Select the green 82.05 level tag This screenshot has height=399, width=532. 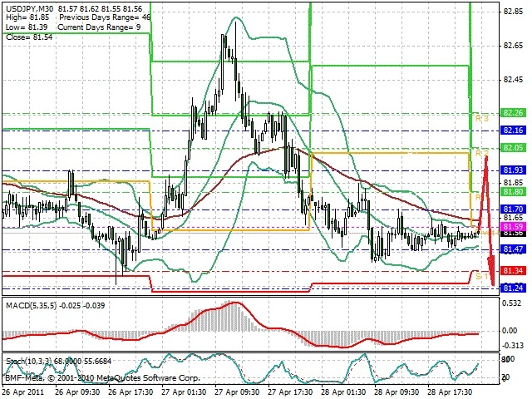(514, 148)
